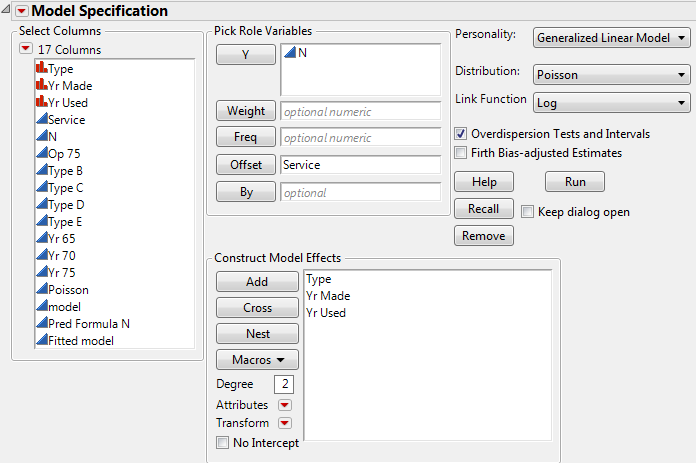Enable Firth Bias-adjusted Estimates
This screenshot has height=463, width=696.
click(461, 153)
